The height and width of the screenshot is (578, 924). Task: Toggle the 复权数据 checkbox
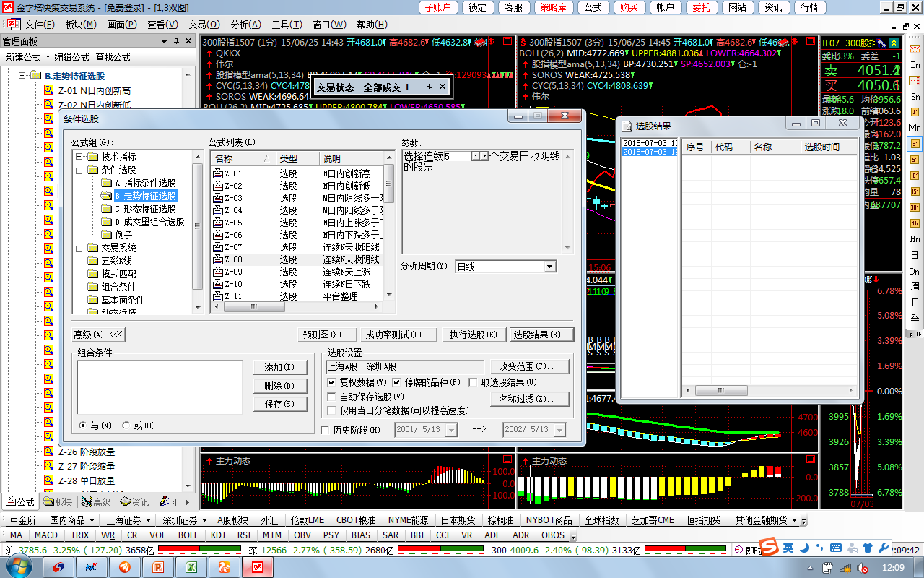coord(332,382)
